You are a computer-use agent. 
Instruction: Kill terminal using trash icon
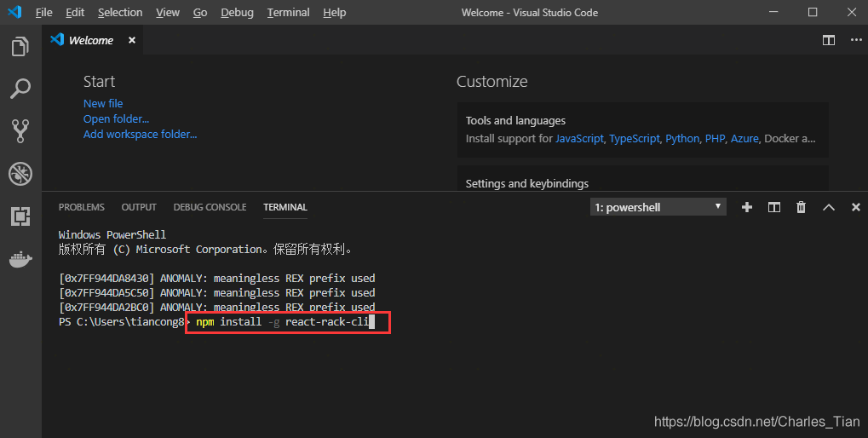pos(801,207)
